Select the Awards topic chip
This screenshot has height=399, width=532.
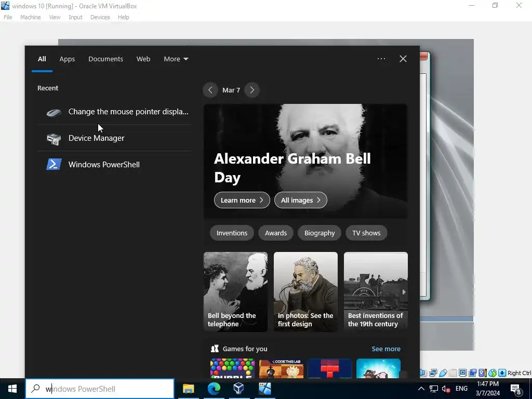276,233
